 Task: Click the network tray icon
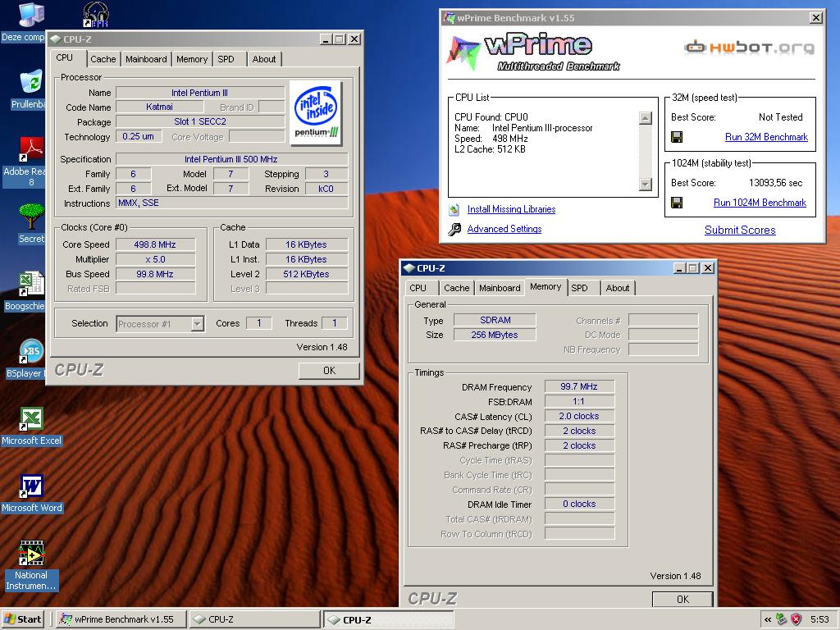coord(782,619)
